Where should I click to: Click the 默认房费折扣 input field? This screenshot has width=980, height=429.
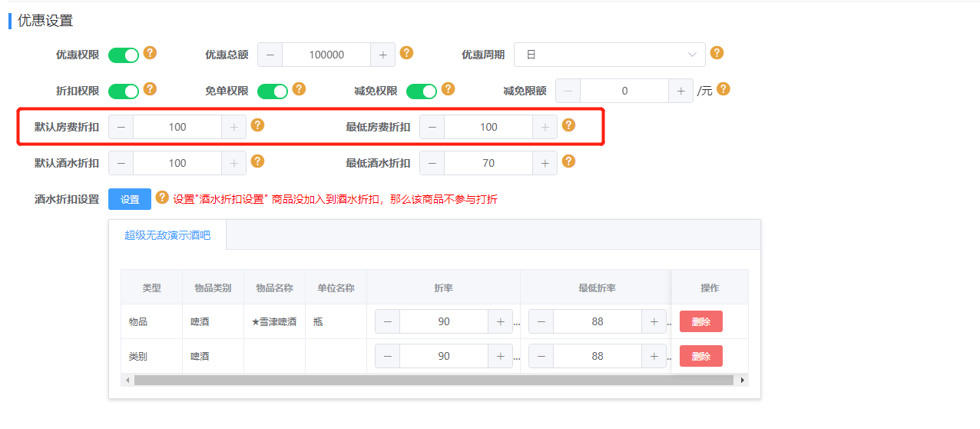177,127
